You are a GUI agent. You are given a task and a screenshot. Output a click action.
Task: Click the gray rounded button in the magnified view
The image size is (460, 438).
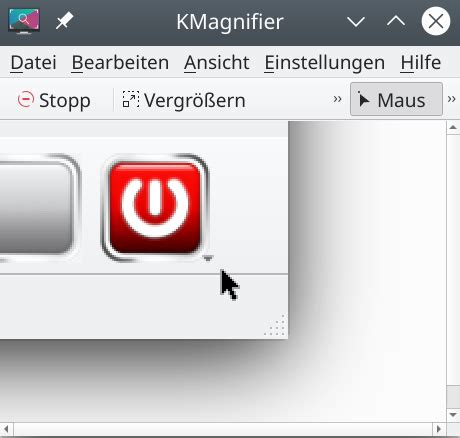coord(36,208)
